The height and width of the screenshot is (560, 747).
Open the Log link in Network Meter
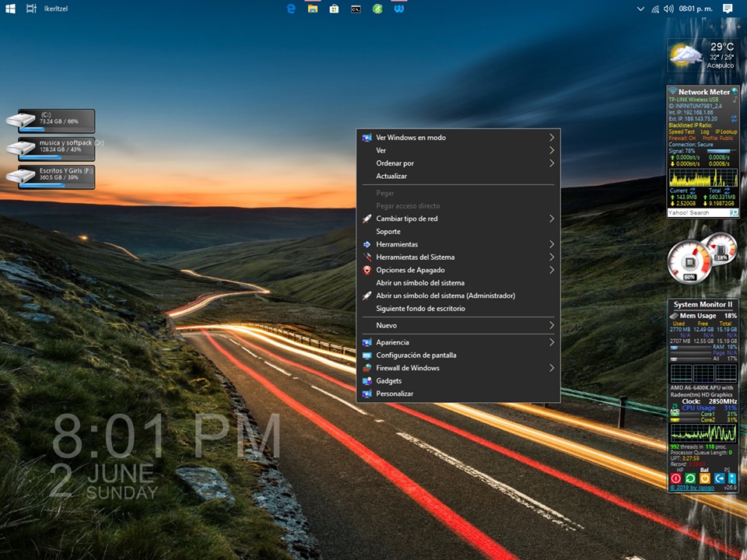[705, 131]
